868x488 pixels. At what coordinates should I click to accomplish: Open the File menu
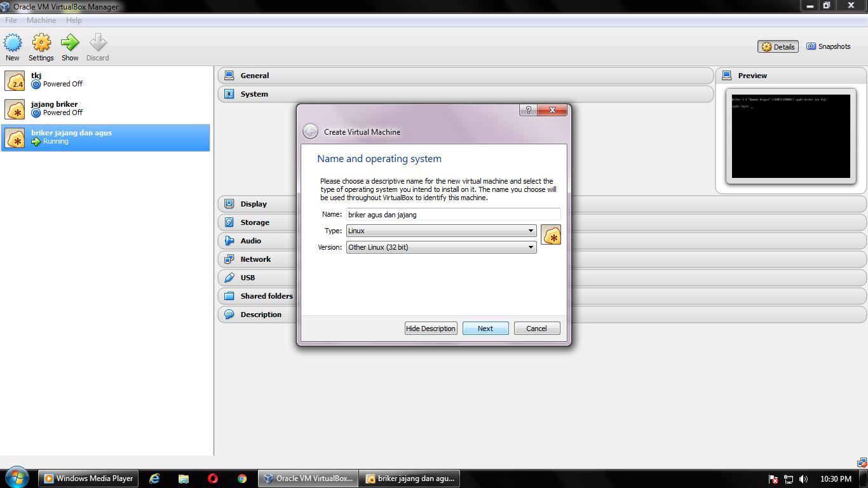pos(11,20)
